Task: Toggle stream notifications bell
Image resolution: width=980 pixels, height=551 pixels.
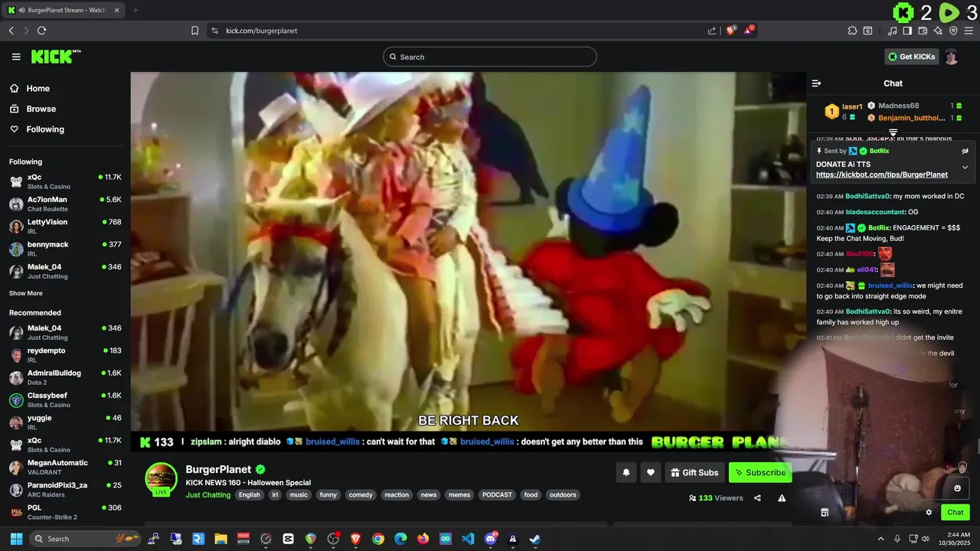Action: click(626, 473)
